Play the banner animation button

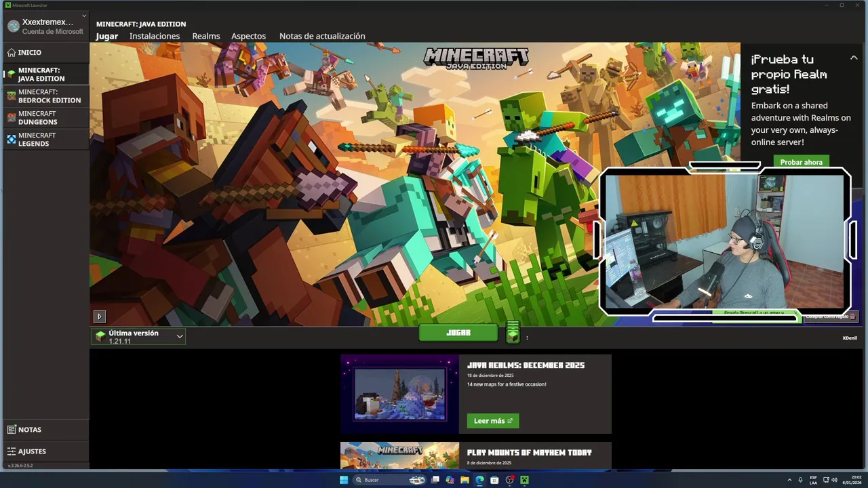tap(100, 316)
